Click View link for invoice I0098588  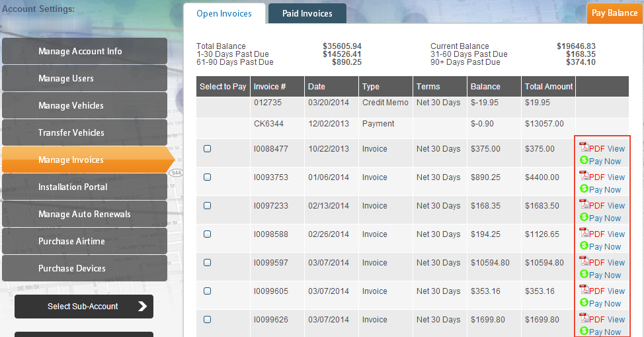coord(616,234)
